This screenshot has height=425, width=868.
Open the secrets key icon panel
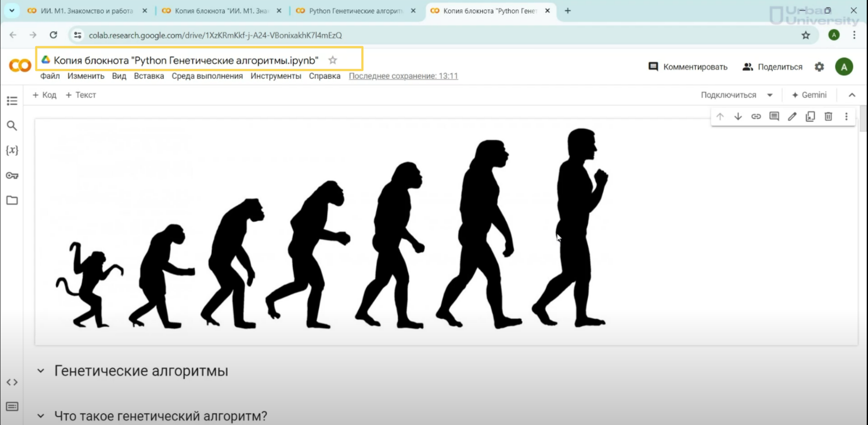pos(12,175)
